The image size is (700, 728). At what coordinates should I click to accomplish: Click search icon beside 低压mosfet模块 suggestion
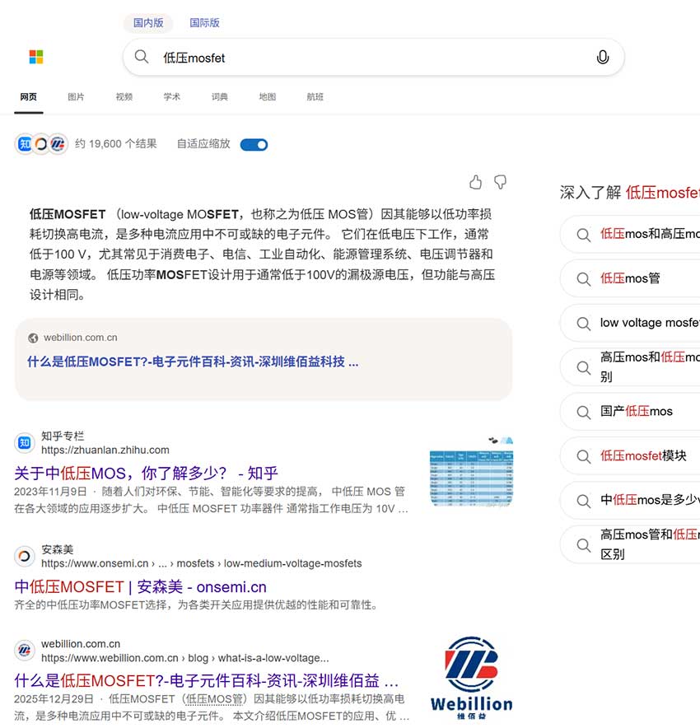(x=584, y=457)
